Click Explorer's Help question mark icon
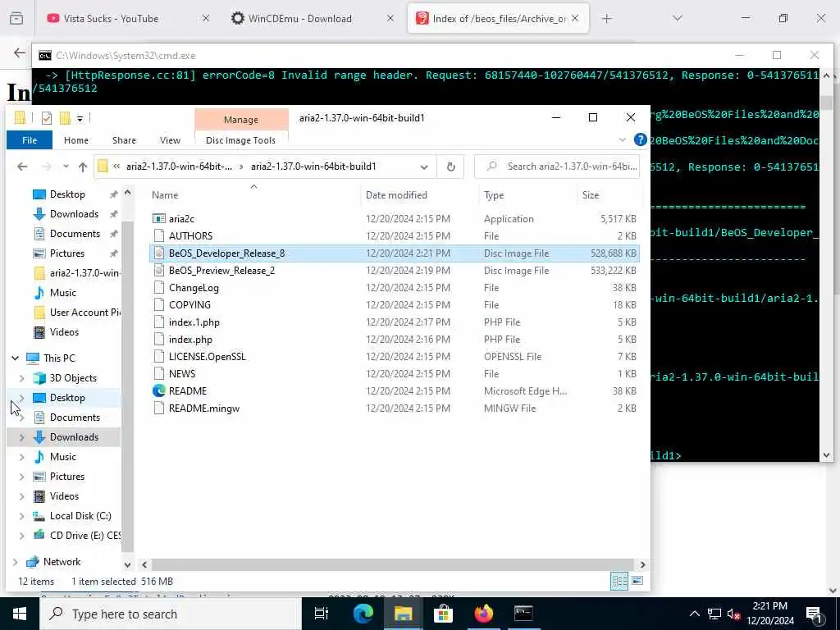Screen dimensions: 840x630 640,139
